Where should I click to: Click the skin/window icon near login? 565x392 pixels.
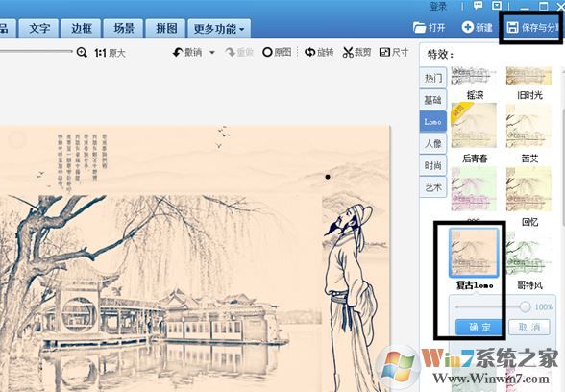497,6
